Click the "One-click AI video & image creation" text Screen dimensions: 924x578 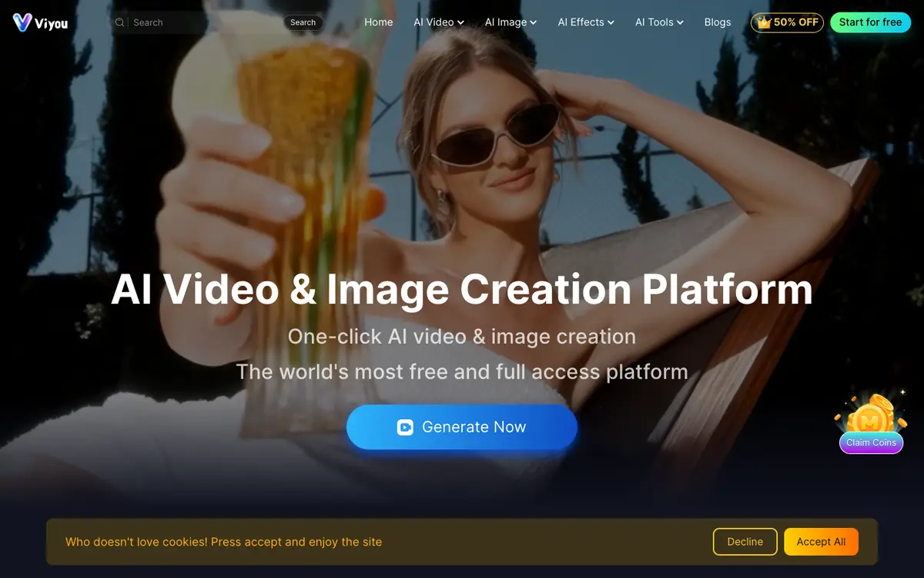[x=462, y=337]
